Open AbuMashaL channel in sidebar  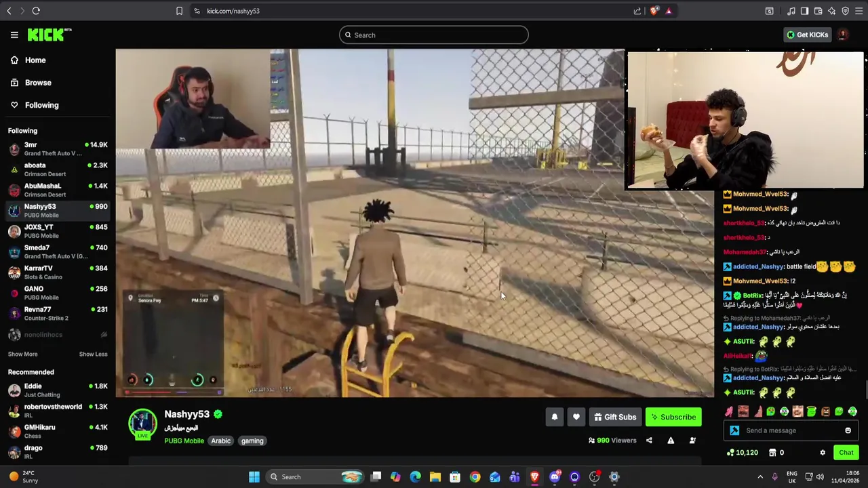(x=58, y=190)
